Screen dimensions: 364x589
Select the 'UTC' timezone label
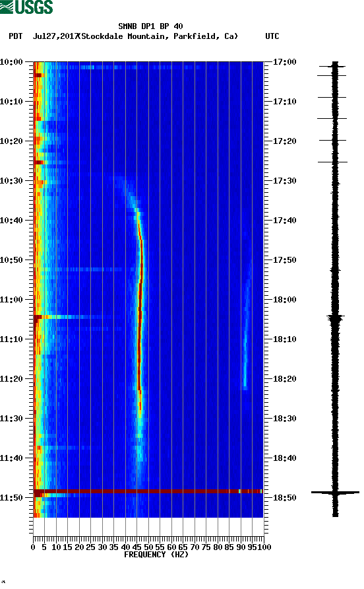pyautogui.click(x=272, y=36)
